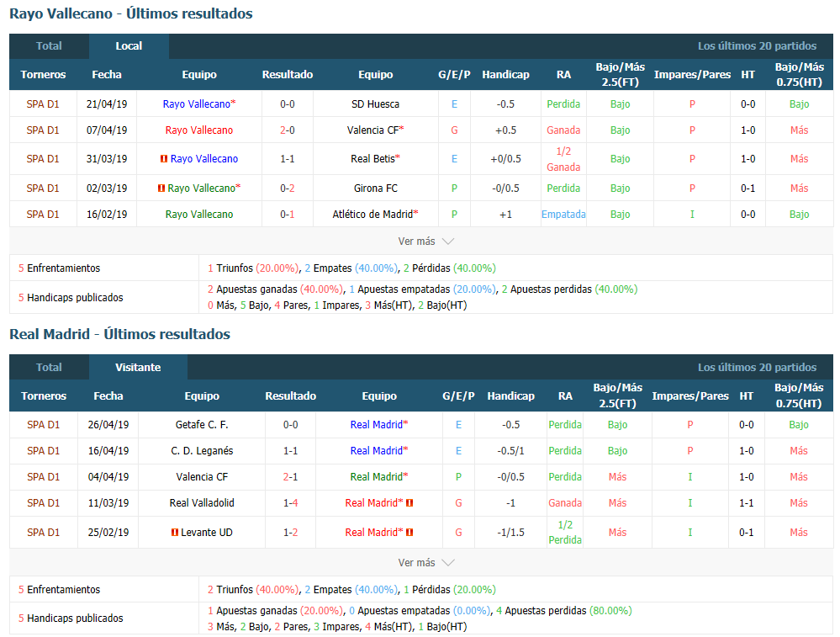The height and width of the screenshot is (637, 840).
Task: Click 1/2 Ganada in the Real Betis row
Action: [x=563, y=159]
